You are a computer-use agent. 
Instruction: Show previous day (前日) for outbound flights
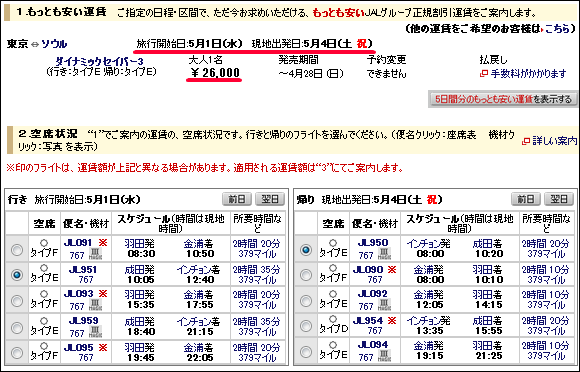tap(237, 199)
